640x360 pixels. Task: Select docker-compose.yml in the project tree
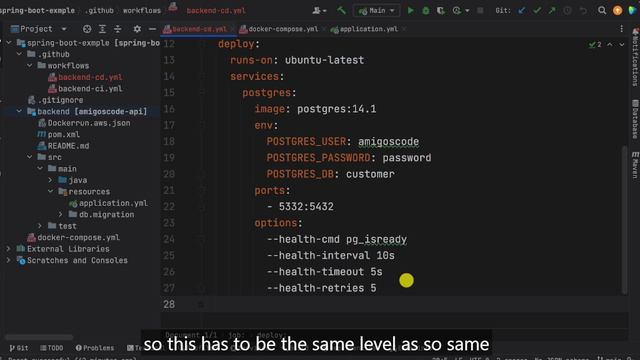click(78, 237)
